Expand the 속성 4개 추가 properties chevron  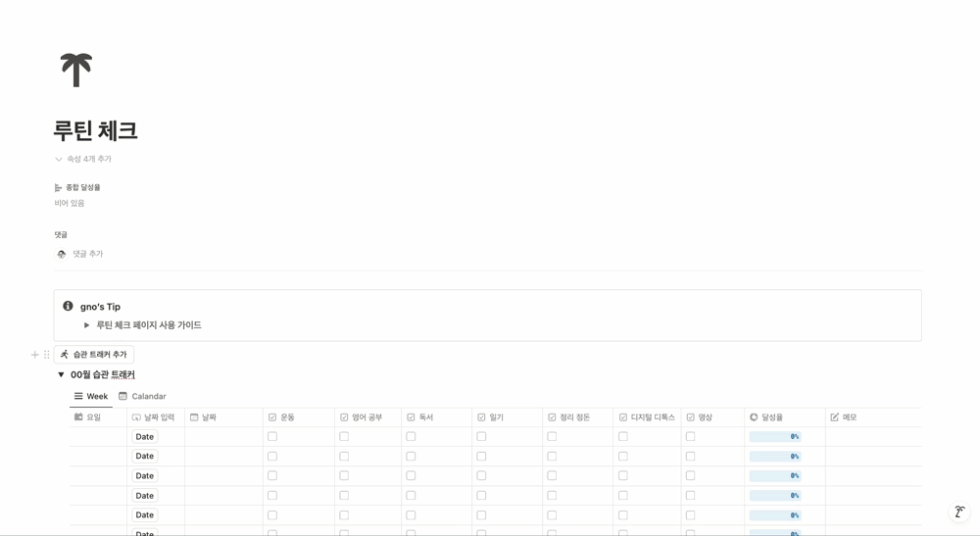59,159
